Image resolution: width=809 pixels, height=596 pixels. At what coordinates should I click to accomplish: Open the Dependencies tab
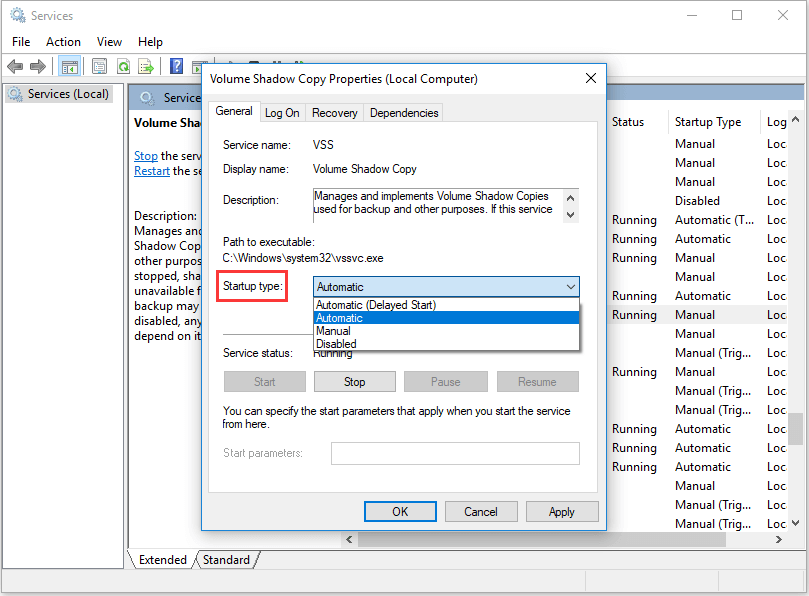pos(403,112)
